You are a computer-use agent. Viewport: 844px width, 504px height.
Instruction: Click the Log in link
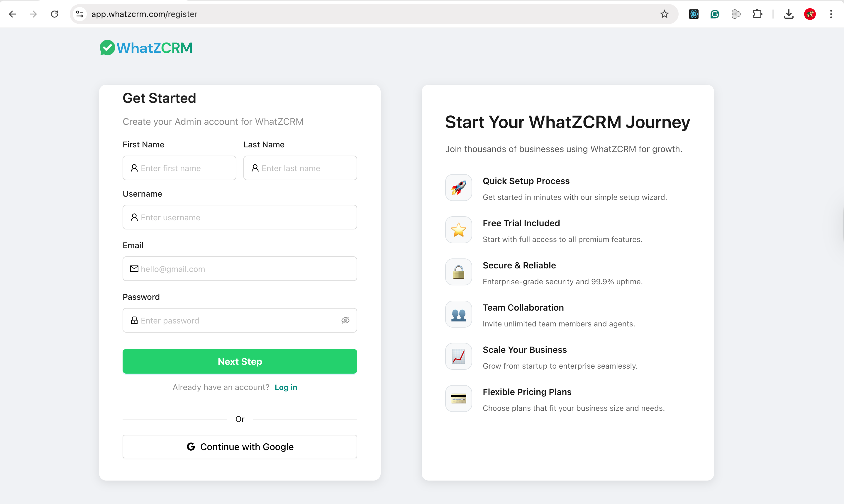pyautogui.click(x=286, y=387)
